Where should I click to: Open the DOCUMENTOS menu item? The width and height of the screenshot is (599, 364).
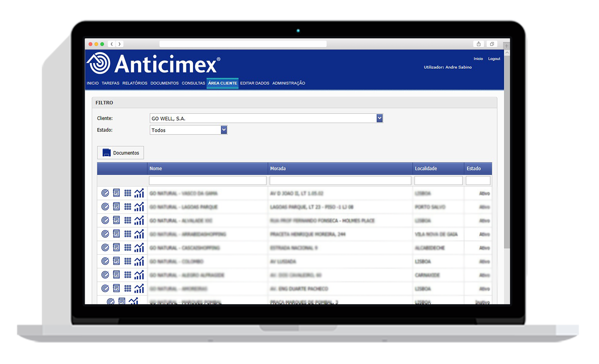tap(165, 83)
